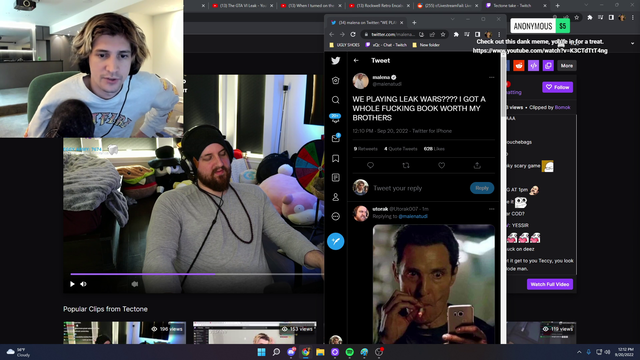
Task: Click embed code icon for clip
Action: [533, 66]
